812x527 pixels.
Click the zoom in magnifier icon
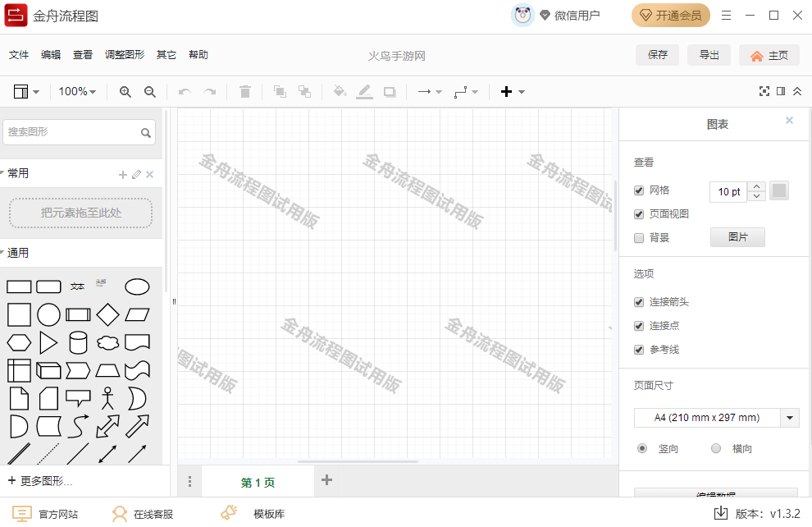(x=125, y=92)
